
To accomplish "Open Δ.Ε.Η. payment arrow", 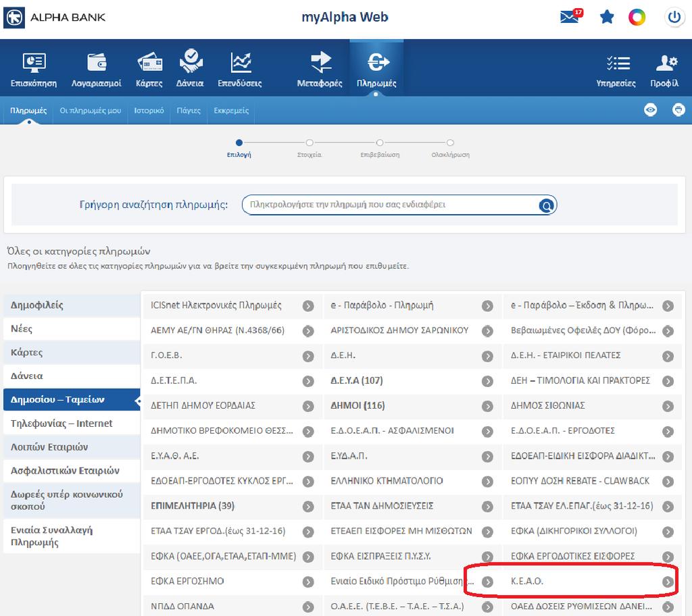I will click(487, 356).
